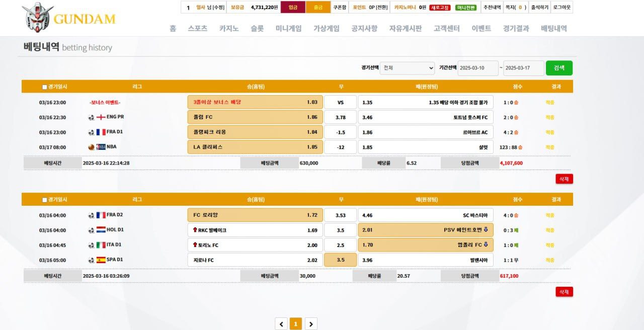Check the first bet slip's 경기일시 checkbox
644x330 pixels.
[45, 87]
